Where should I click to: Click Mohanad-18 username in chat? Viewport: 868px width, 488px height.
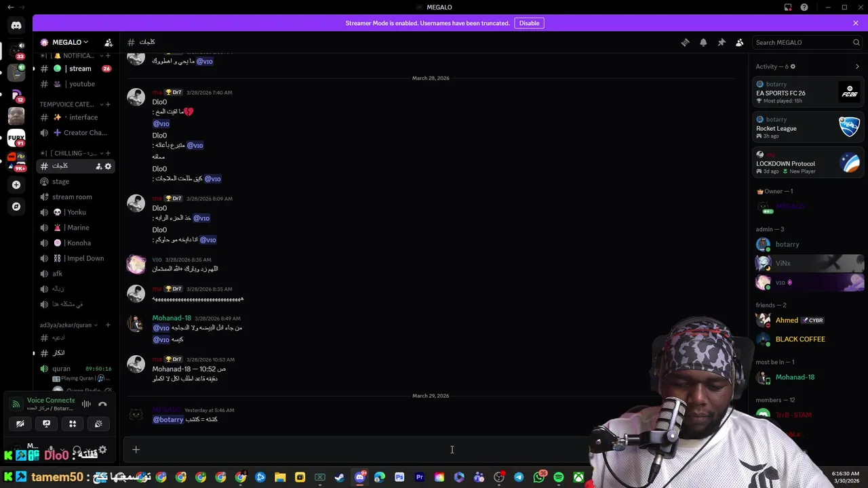tap(172, 318)
